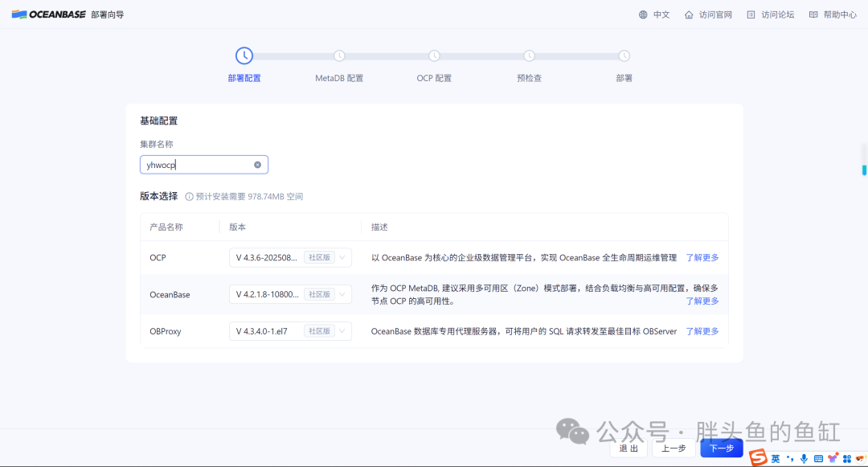Click the Sogou input method S icon
The image size is (868, 467).
[x=758, y=457]
